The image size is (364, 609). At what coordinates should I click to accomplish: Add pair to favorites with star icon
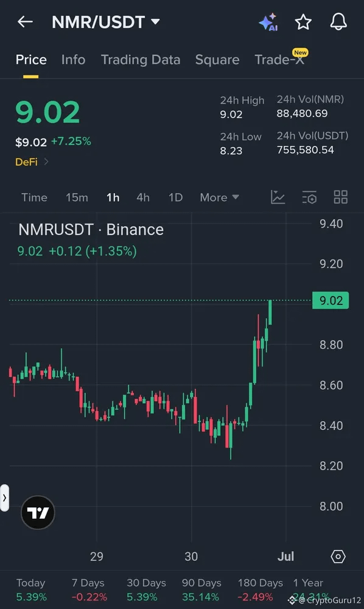click(x=303, y=22)
